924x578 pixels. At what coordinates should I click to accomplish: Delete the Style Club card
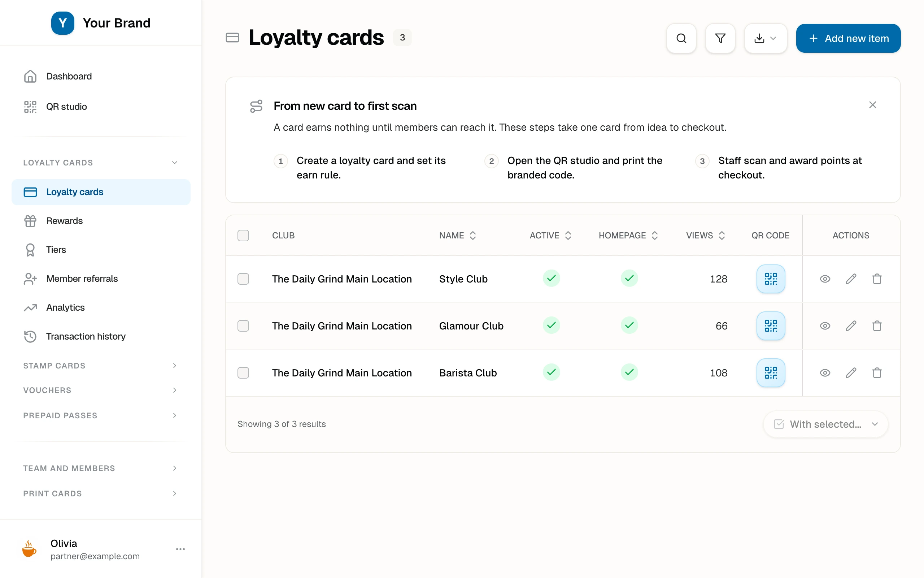coord(877,279)
